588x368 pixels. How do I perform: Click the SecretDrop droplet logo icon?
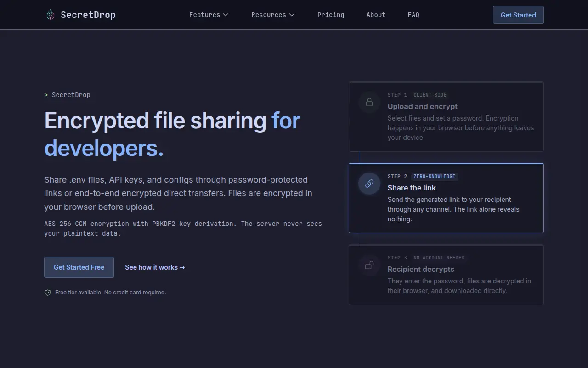pyautogui.click(x=51, y=15)
